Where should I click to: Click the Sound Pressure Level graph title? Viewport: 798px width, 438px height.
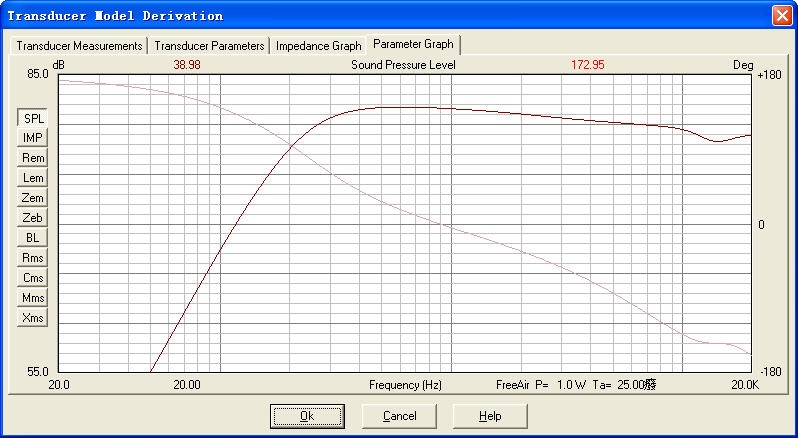(x=403, y=65)
